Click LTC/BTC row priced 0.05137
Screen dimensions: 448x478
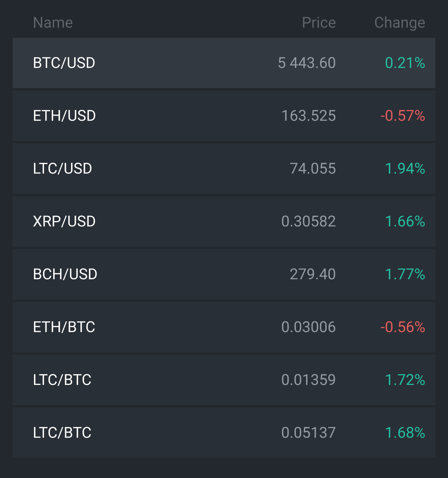click(224, 433)
